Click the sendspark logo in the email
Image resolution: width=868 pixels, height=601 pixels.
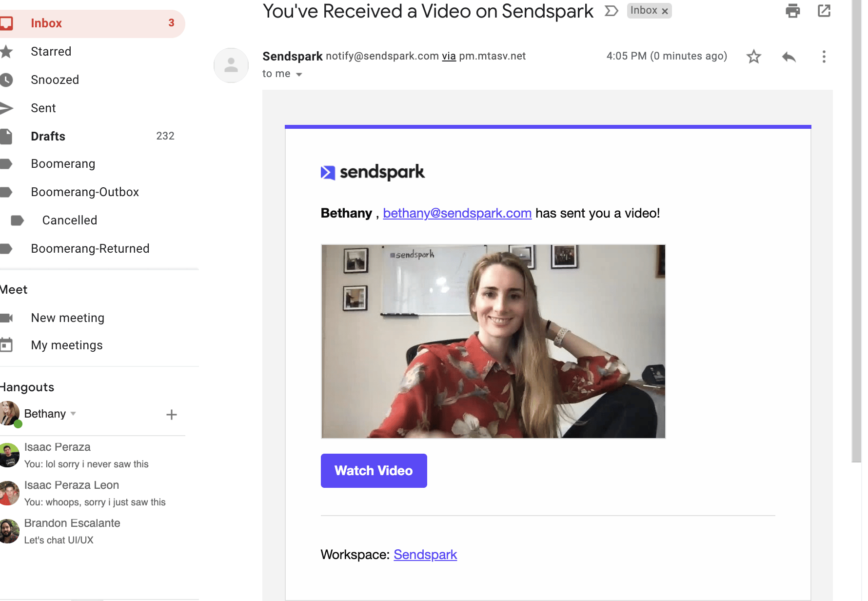[373, 172]
